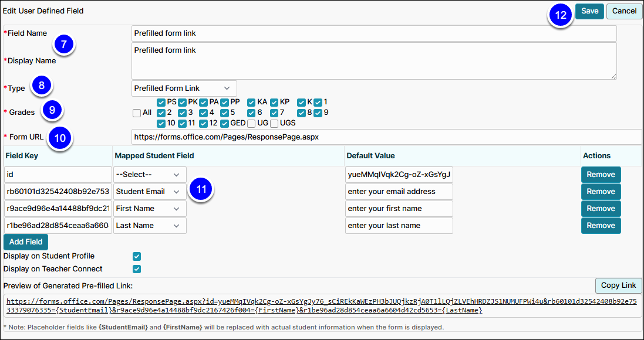Viewport: 644px width, 340px height.
Task: Edit the 'id' field key input
Action: click(x=58, y=175)
